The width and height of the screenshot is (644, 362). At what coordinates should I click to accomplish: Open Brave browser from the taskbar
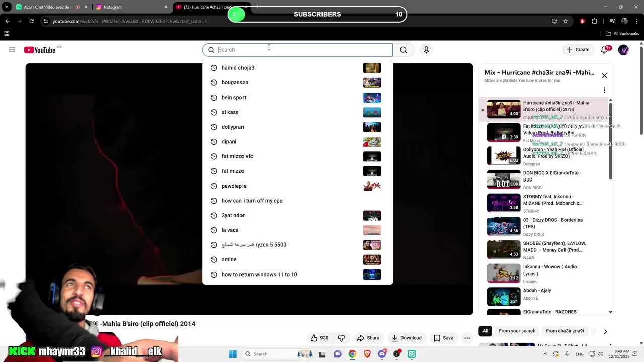tap(367, 354)
